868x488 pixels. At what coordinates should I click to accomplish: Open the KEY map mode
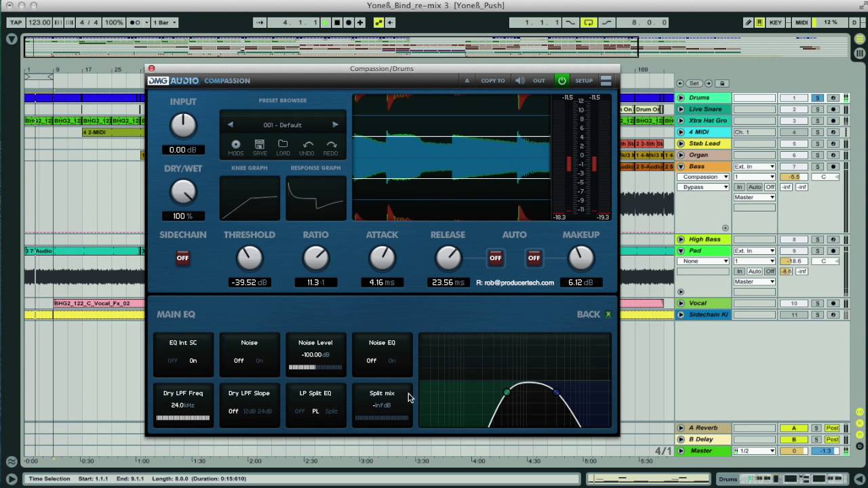776,22
